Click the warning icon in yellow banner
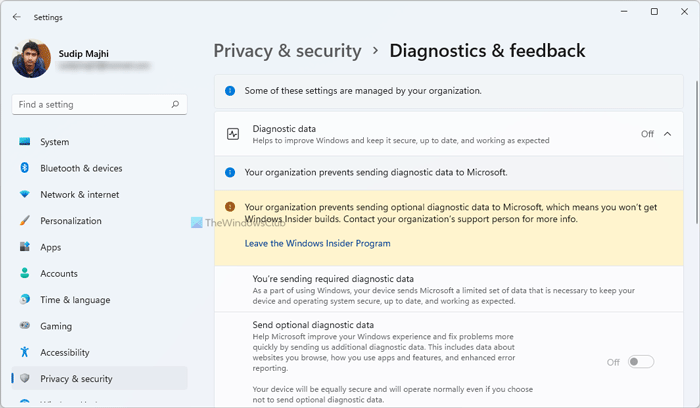 coord(230,207)
